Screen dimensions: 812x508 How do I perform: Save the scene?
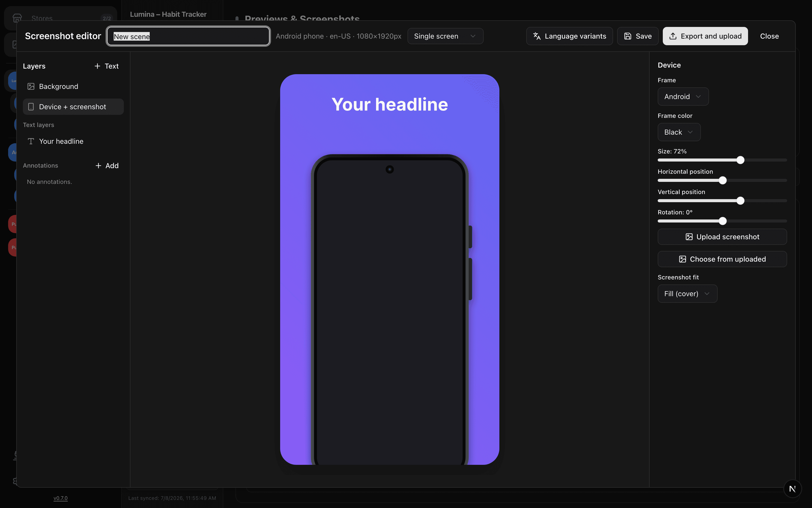coord(637,36)
